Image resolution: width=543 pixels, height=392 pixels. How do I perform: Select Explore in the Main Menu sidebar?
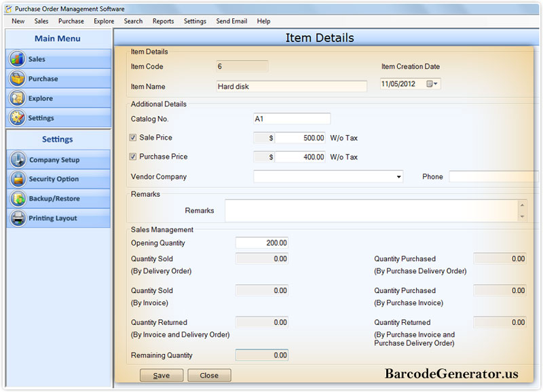point(58,98)
